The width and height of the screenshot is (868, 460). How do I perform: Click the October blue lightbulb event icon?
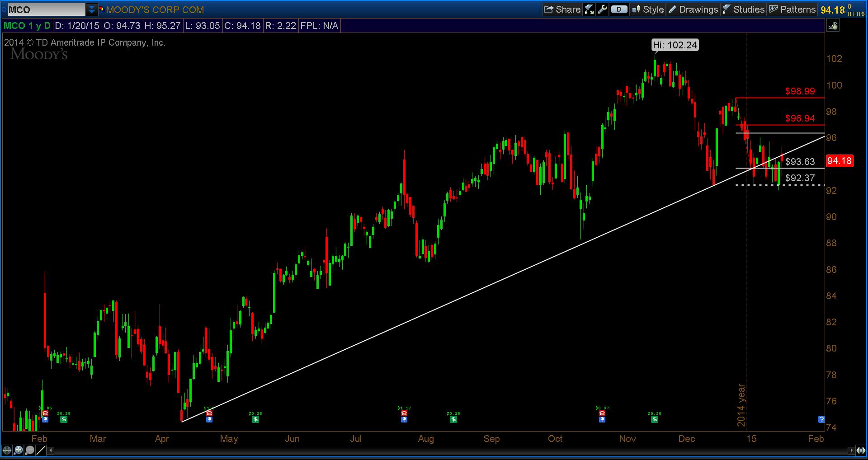click(602, 419)
